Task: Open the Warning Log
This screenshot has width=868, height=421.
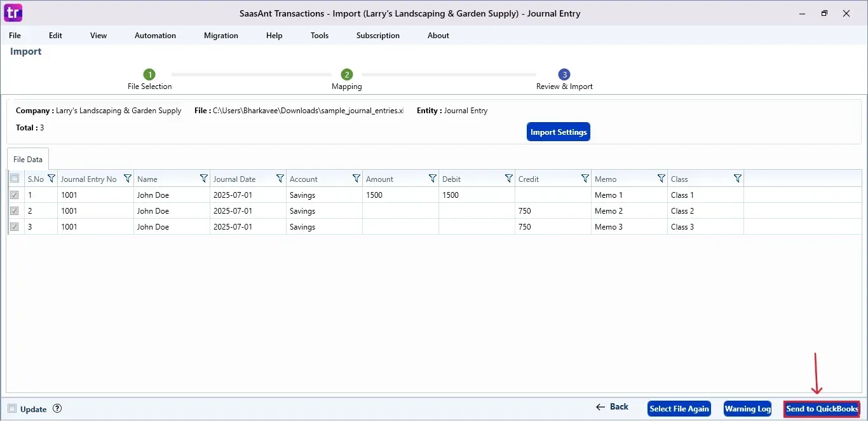Action: (x=747, y=409)
